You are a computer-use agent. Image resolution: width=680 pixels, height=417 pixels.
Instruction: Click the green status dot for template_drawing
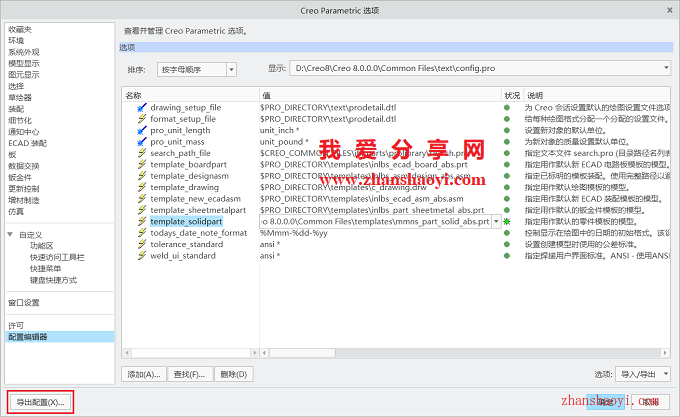click(507, 187)
